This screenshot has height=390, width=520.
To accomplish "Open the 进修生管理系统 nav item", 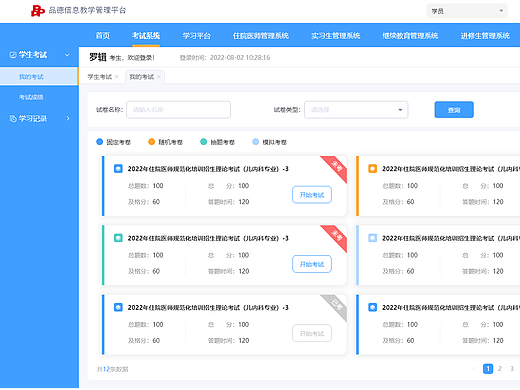I will coord(485,36).
